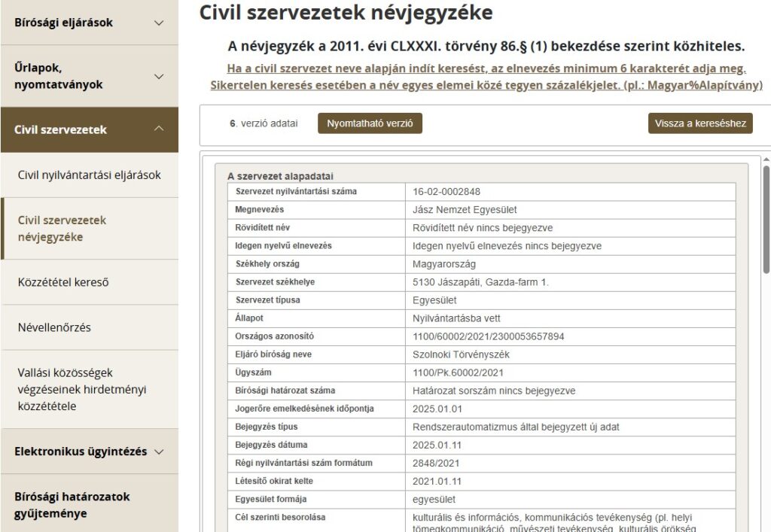Click the "egyesület" value in the Egyesület formája row
The height and width of the screenshot is (532, 771).
click(x=434, y=500)
